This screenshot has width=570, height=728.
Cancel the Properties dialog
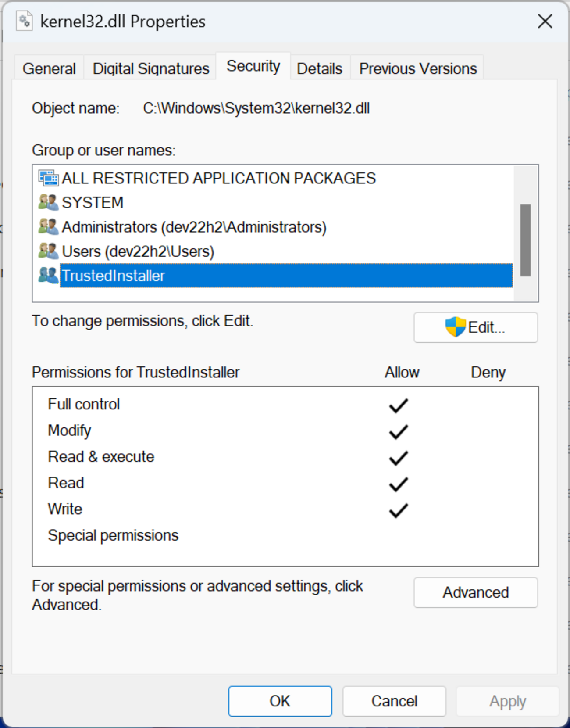pos(394,701)
